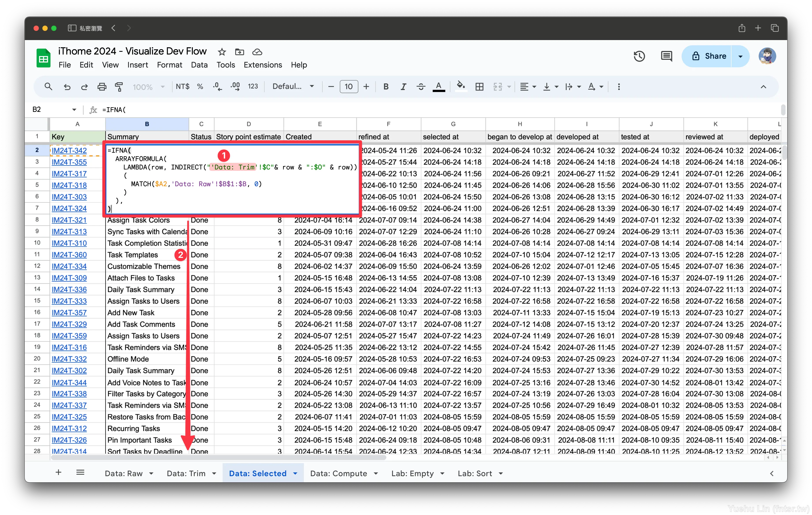
Task: Increase font size plus button
Action: pos(366,87)
